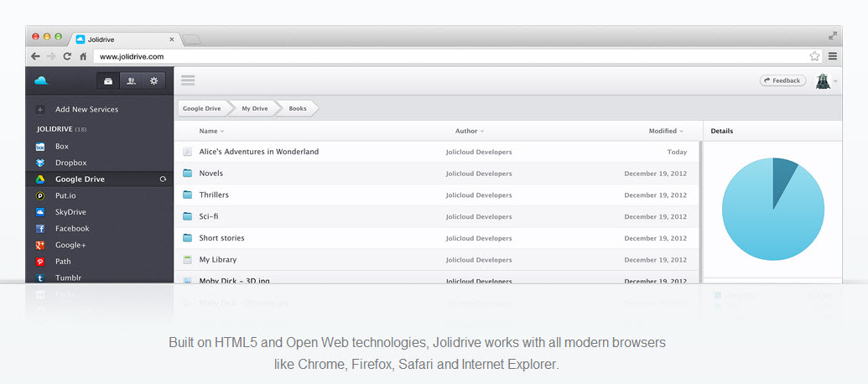Click the Short stories folder name
Screen dimensions: 868x384
point(221,238)
